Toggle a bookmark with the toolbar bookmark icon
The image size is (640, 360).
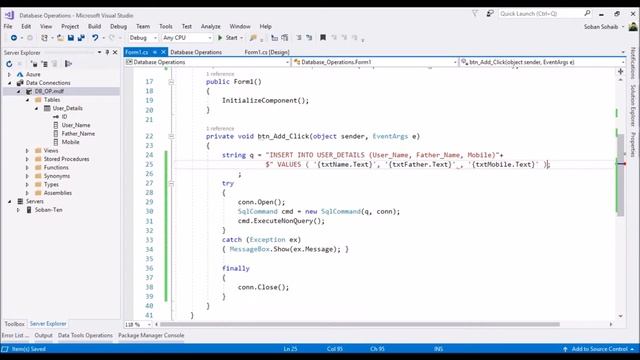tap(323, 38)
